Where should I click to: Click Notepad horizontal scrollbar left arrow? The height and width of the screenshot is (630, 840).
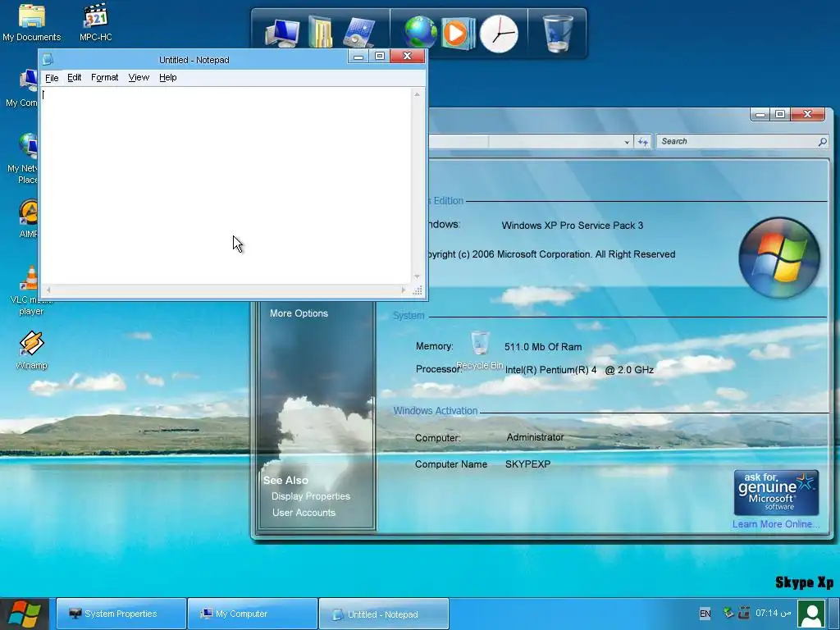pos(48,290)
